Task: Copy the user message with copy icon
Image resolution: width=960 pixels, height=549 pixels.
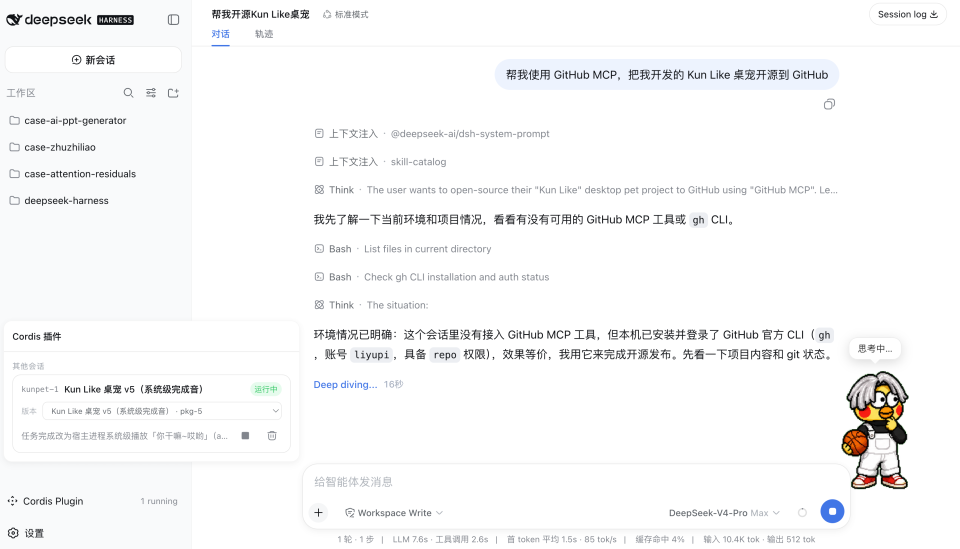Action: click(x=829, y=104)
